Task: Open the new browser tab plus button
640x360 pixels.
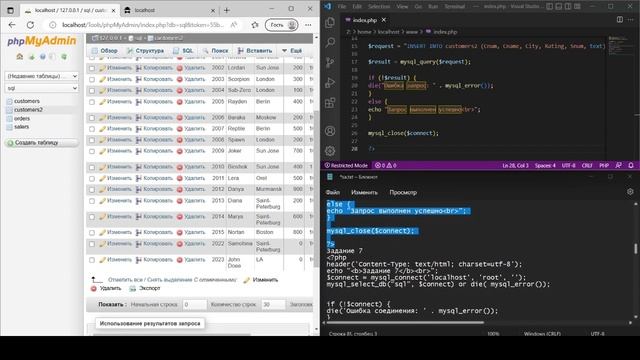Action: click(227, 10)
